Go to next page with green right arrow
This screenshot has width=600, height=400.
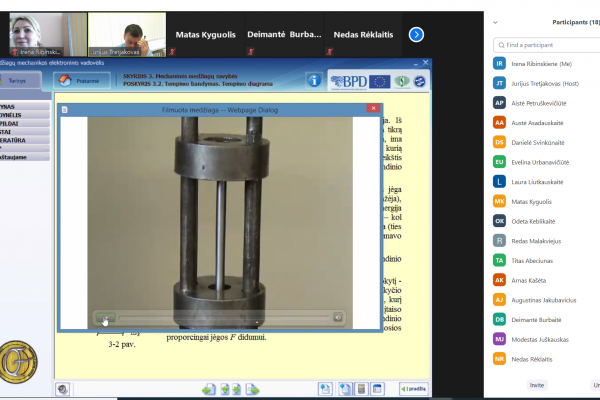(x=253, y=390)
